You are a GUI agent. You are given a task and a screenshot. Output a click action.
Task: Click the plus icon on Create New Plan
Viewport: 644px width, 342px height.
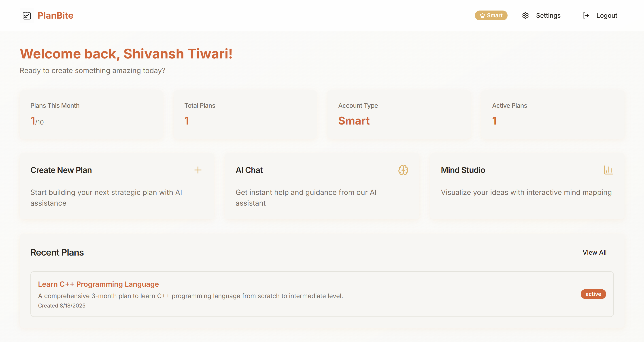198,170
